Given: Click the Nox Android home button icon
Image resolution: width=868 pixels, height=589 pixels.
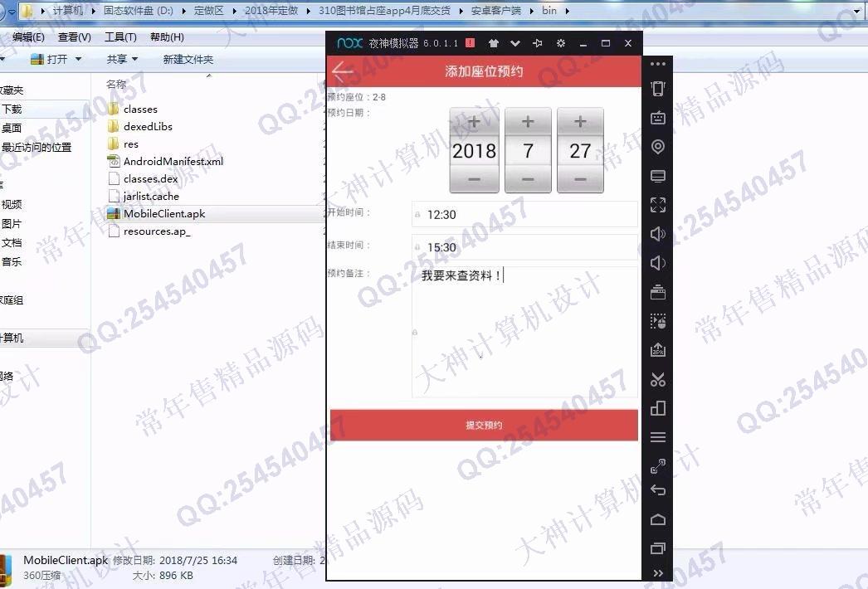Looking at the screenshot, I should point(658,519).
